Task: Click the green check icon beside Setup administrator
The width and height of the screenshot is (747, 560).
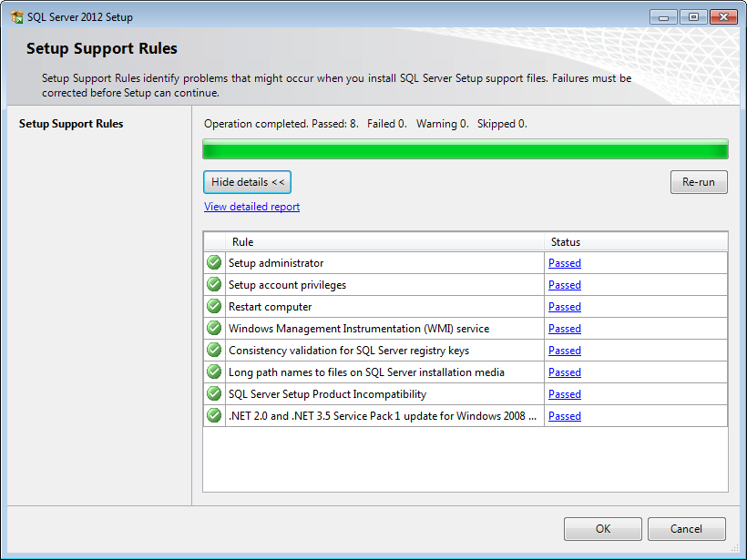Action: (213, 262)
